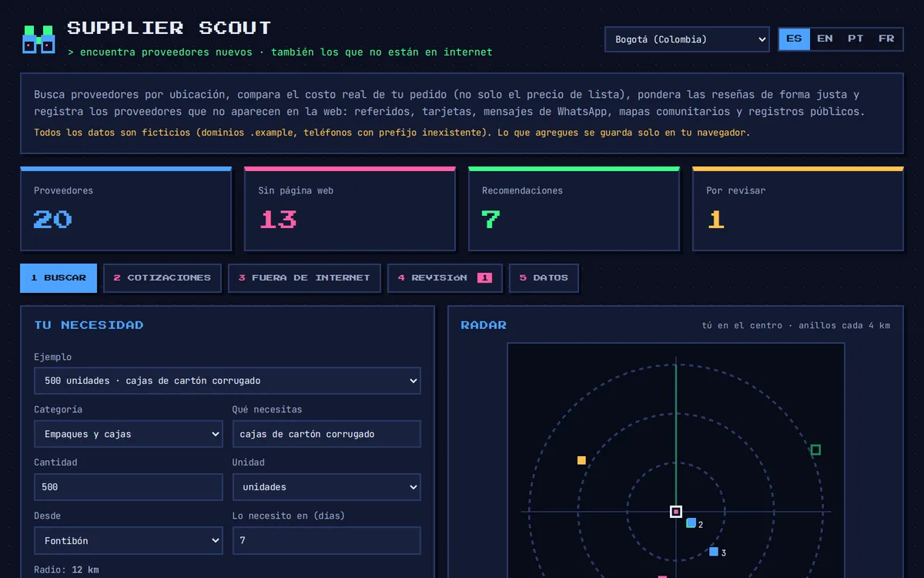Image resolution: width=924 pixels, height=578 pixels.
Task: Select the green outlined radar marker
Action: 815,449
